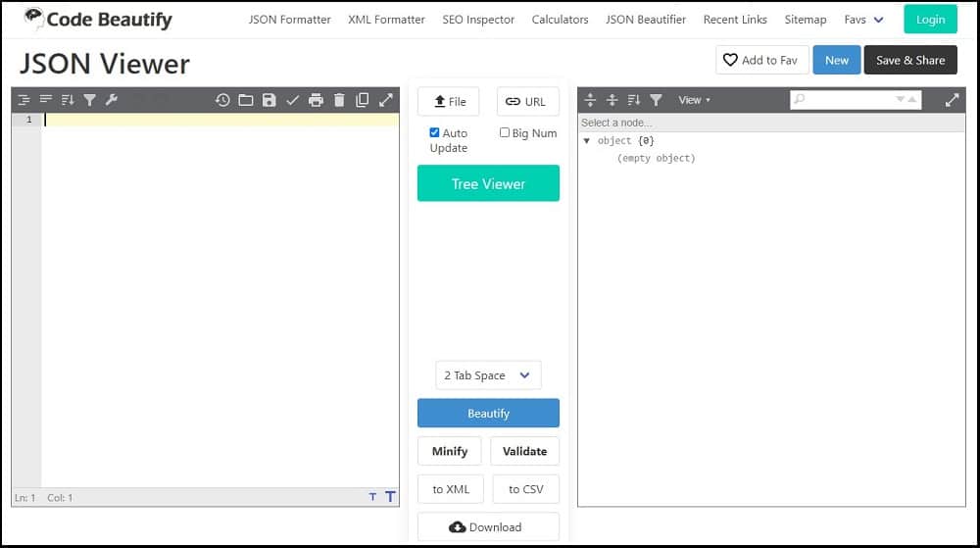Screen dimensions: 980x548
Task: Open the 2 Tab Space dropdown
Action: click(488, 375)
